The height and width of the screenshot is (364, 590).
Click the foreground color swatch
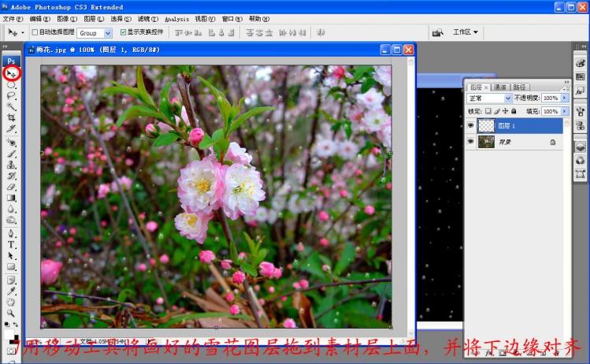click(9, 334)
